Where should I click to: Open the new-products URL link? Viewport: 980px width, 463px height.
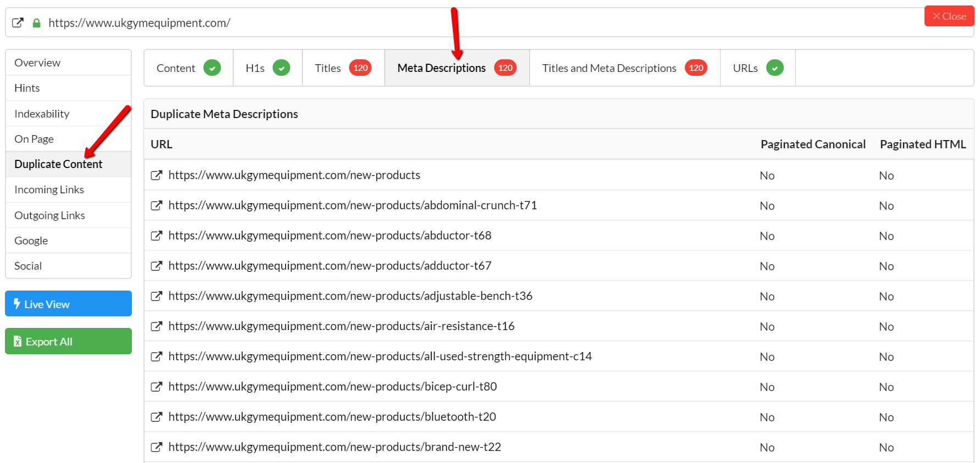pos(294,175)
